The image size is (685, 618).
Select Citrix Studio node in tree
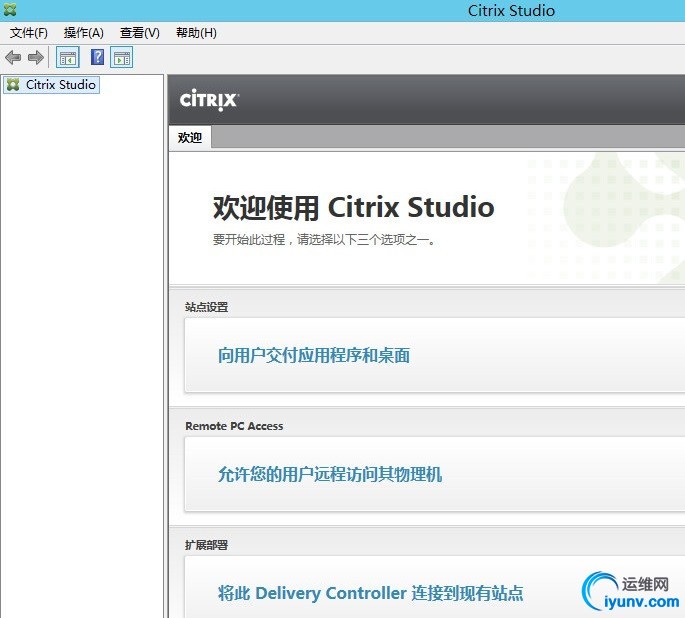pyautogui.click(x=52, y=84)
